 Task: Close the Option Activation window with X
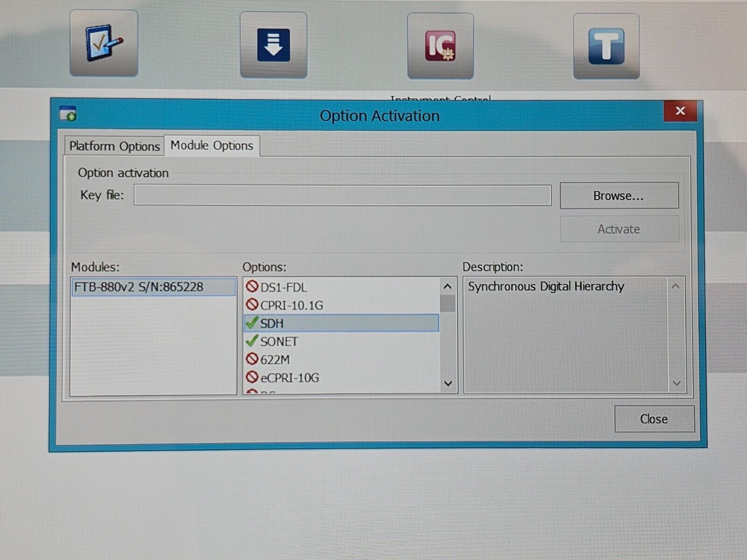[680, 111]
